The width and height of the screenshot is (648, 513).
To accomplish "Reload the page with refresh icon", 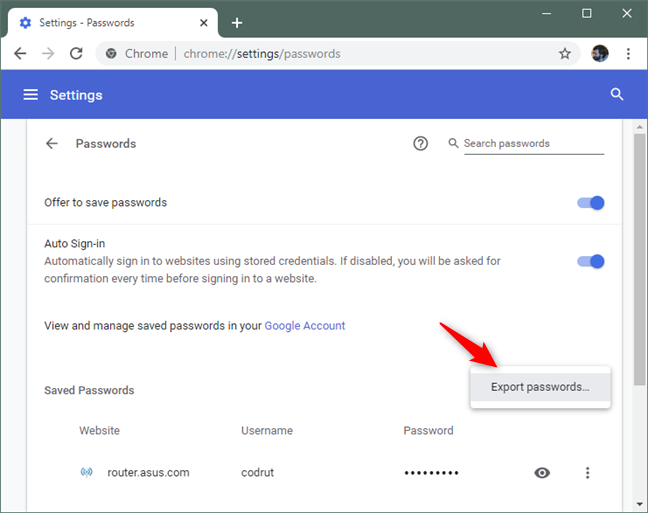I will (x=76, y=54).
